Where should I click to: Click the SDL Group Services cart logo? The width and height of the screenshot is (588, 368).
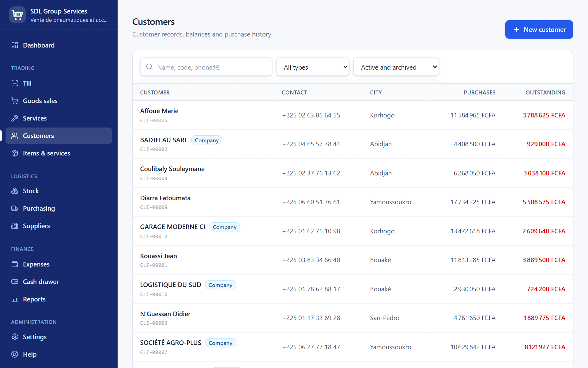[x=17, y=15]
